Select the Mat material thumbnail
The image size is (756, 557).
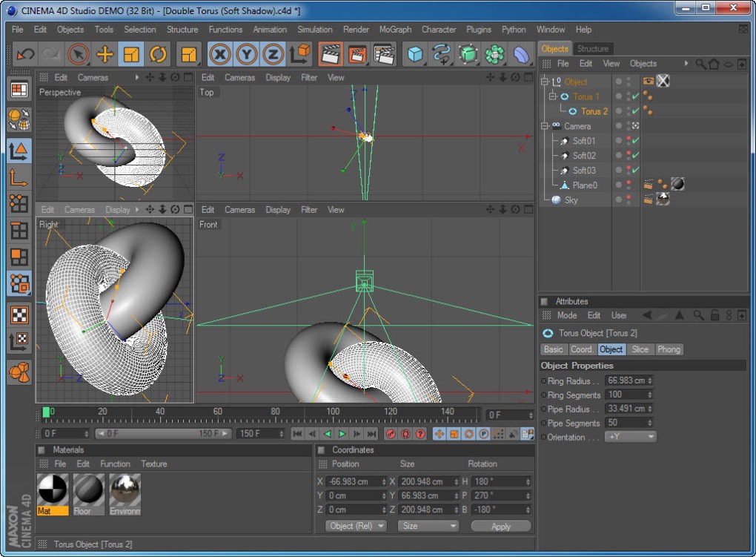click(x=52, y=490)
